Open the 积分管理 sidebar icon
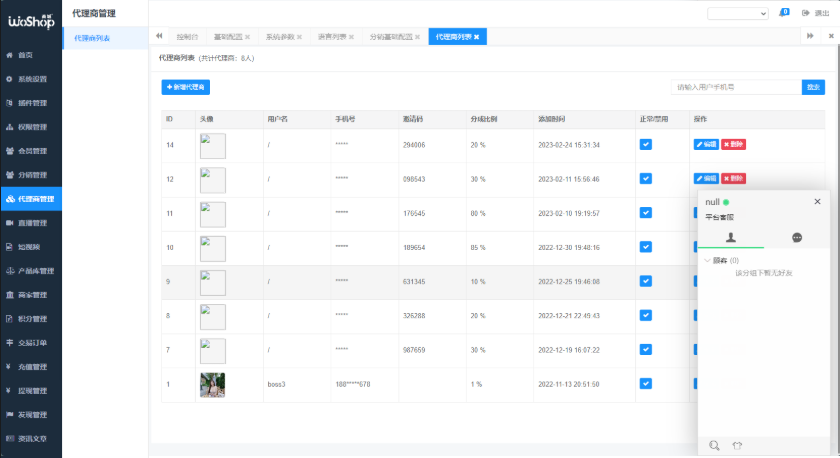The height and width of the screenshot is (458, 840). (x=9, y=319)
